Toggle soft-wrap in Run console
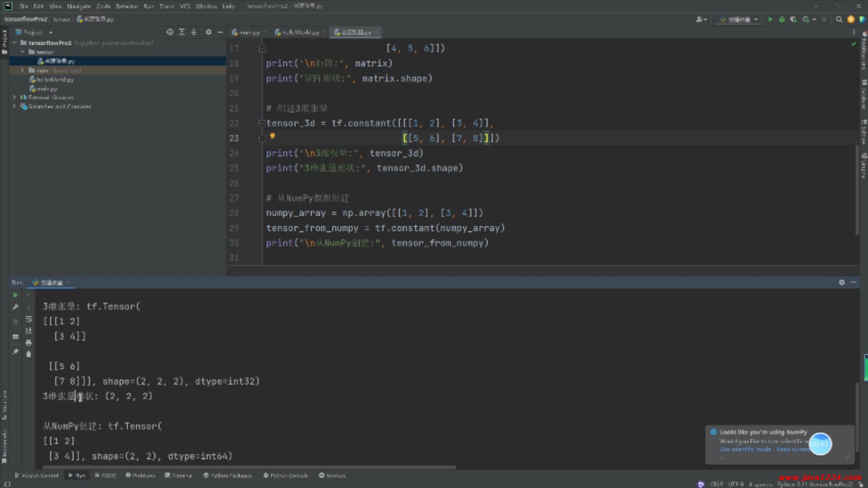 (x=28, y=319)
